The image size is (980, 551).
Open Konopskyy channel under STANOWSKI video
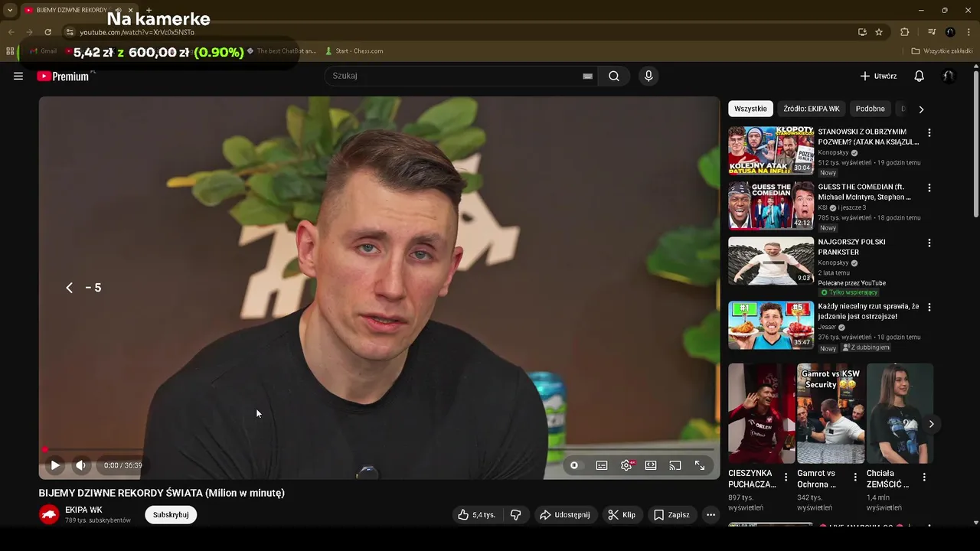[833, 153]
